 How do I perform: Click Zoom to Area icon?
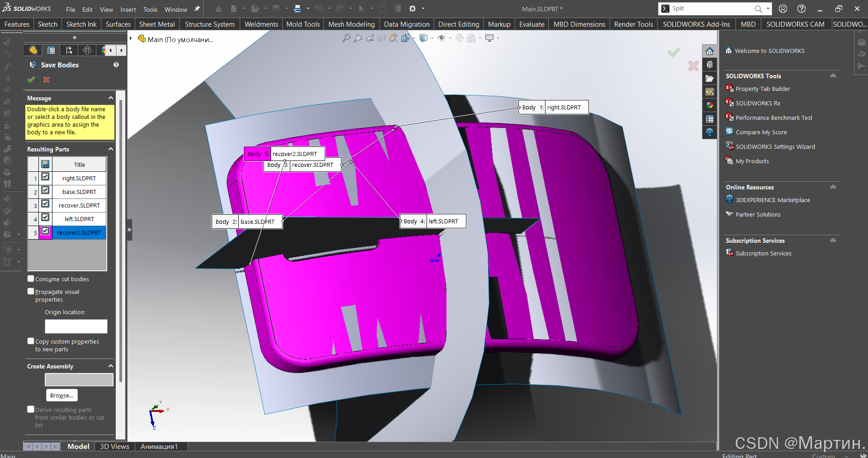click(x=358, y=38)
